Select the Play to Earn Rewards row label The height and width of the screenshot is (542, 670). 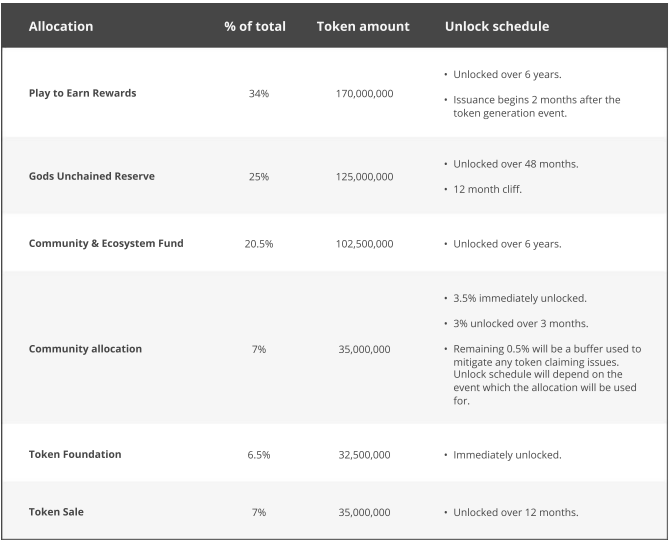point(82,93)
